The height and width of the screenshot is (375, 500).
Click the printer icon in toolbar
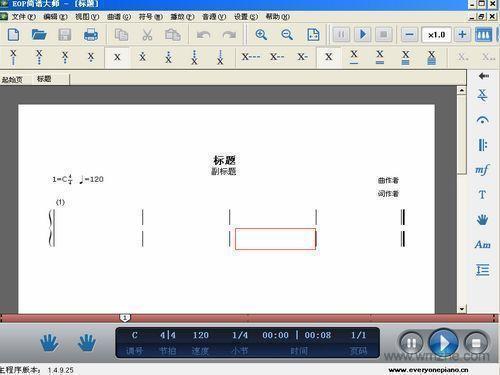coord(91,35)
